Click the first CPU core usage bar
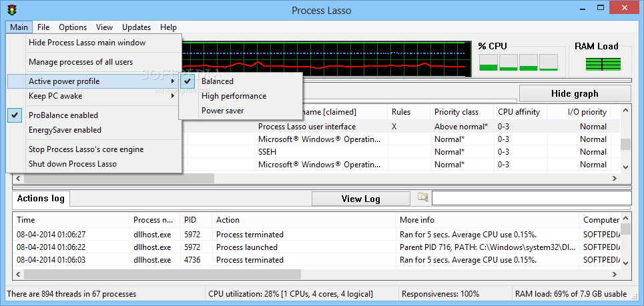Image resolution: width=644 pixels, height=306 pixels. point(488,63)
